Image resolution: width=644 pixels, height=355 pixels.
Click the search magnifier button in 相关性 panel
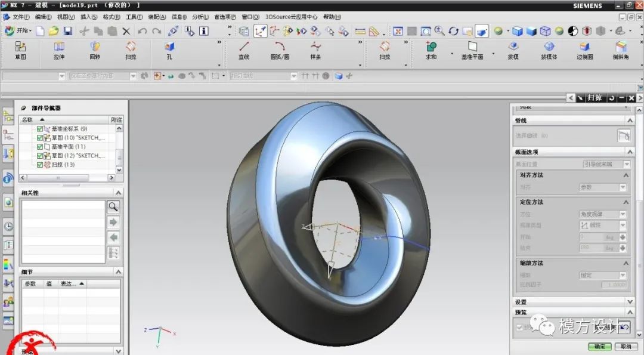[x=113, y=206]
